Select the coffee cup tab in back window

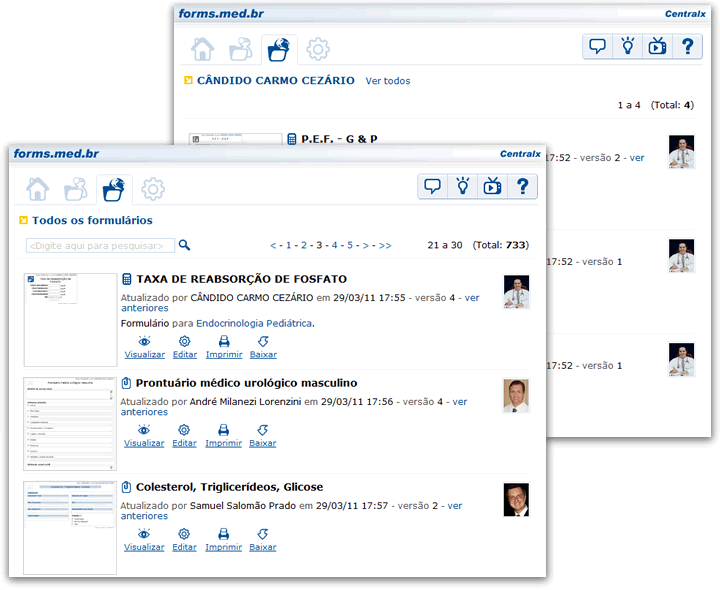point(241,49)
